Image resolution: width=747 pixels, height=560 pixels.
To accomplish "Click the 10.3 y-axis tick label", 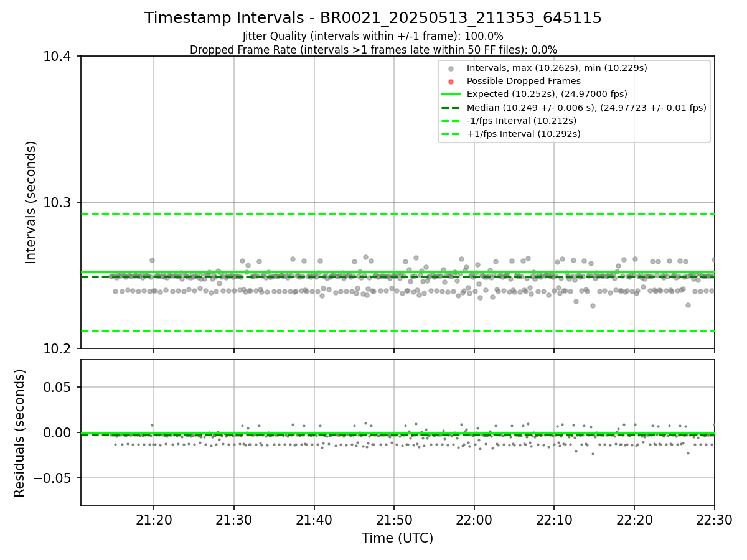I will click(x=59, y=203).
